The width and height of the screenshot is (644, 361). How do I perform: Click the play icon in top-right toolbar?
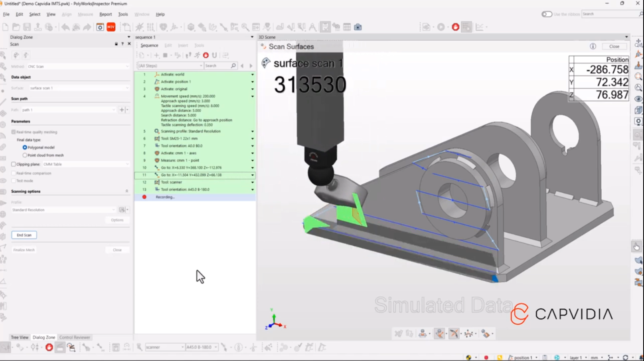[x=441, y=27]
